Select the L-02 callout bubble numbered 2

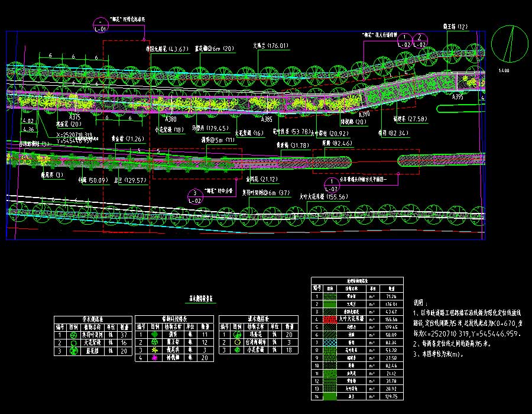(x=419, y=41)
